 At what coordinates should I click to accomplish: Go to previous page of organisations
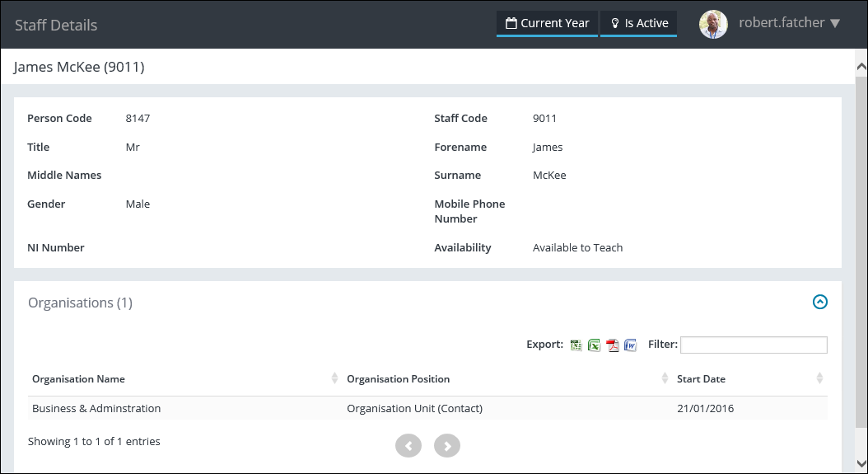coord(408,446)
